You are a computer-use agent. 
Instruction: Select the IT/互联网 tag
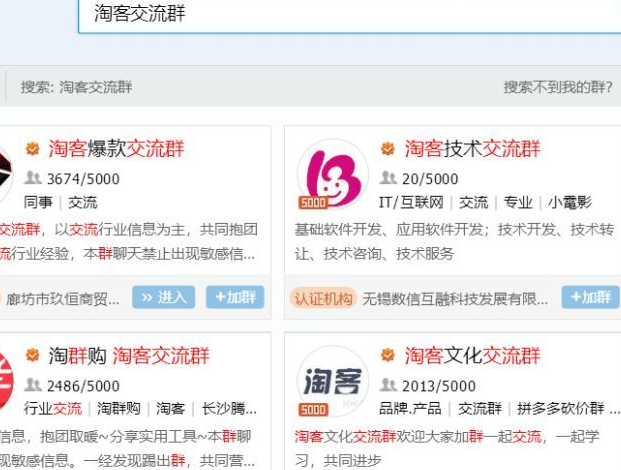(411, 202)
